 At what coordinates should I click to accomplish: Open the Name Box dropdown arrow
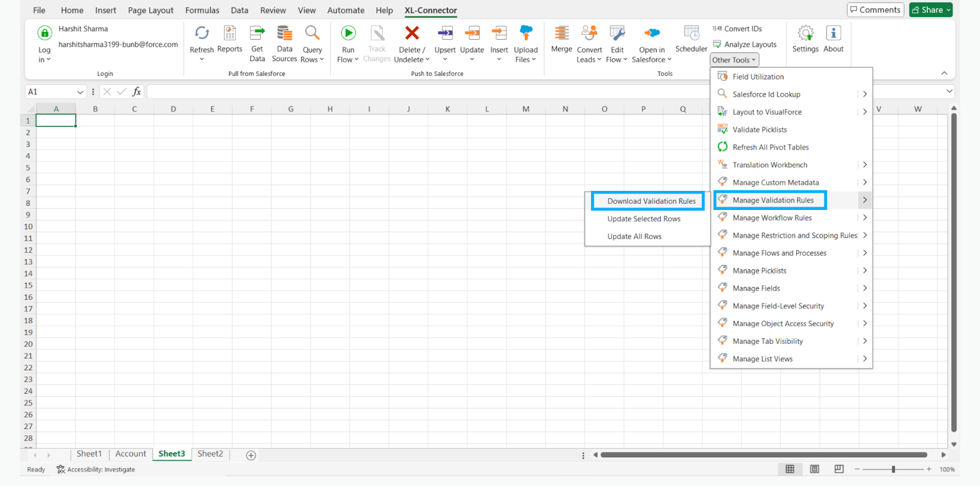(80, 92)
